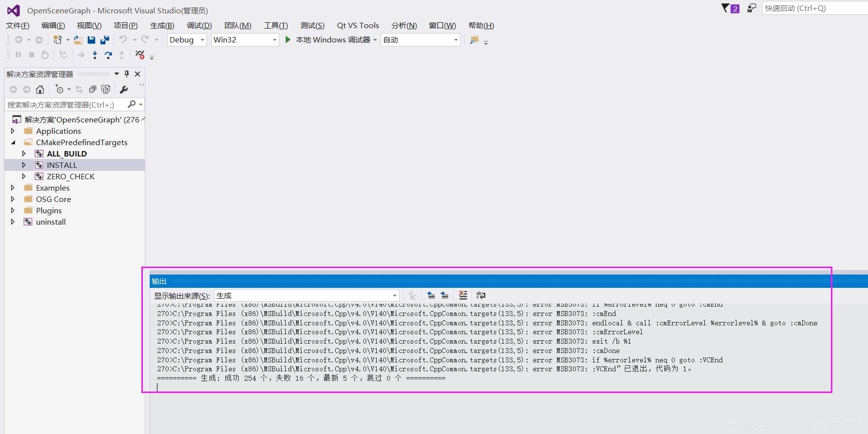Expand the INSTALL project node
This screenshot has width=868, height=434.
24,165
